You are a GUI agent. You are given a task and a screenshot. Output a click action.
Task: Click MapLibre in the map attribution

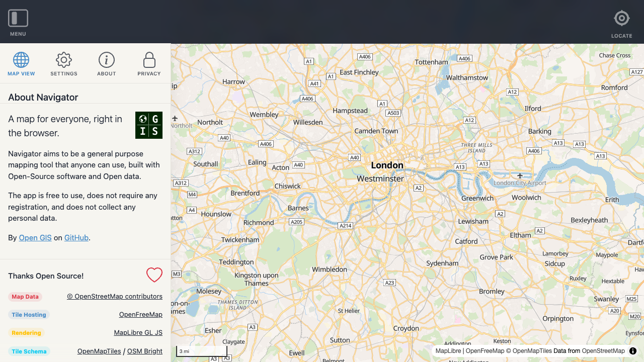[x=448, y=351]
